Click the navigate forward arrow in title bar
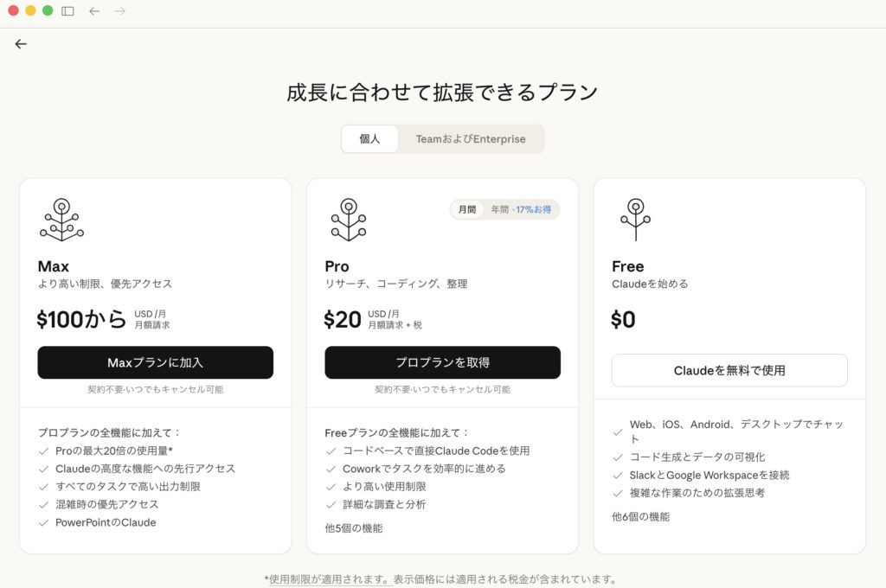 120,11
